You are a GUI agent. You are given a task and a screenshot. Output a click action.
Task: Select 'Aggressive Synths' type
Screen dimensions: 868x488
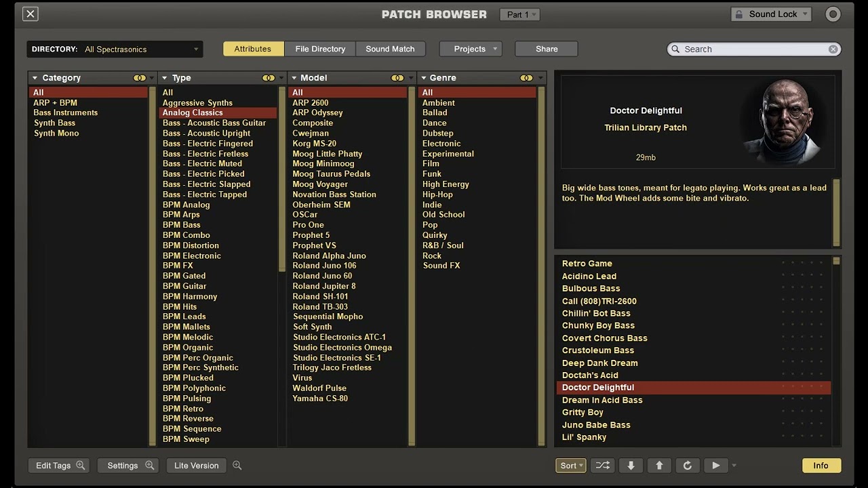coord(218,102)
